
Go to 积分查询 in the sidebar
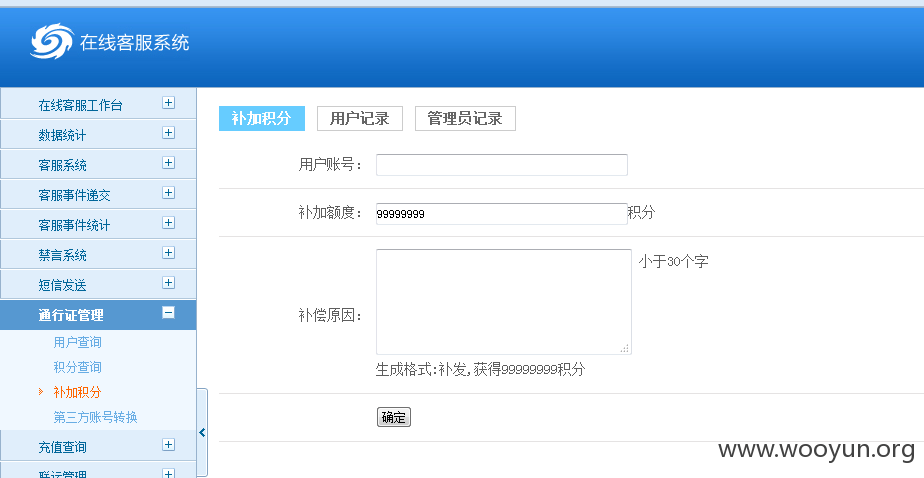[x=77, y=367]
